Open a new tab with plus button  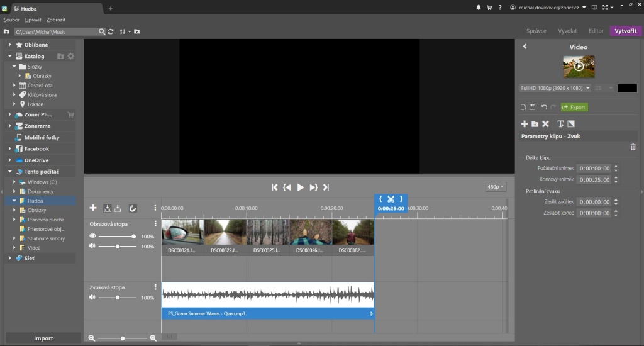coord(110,8)
